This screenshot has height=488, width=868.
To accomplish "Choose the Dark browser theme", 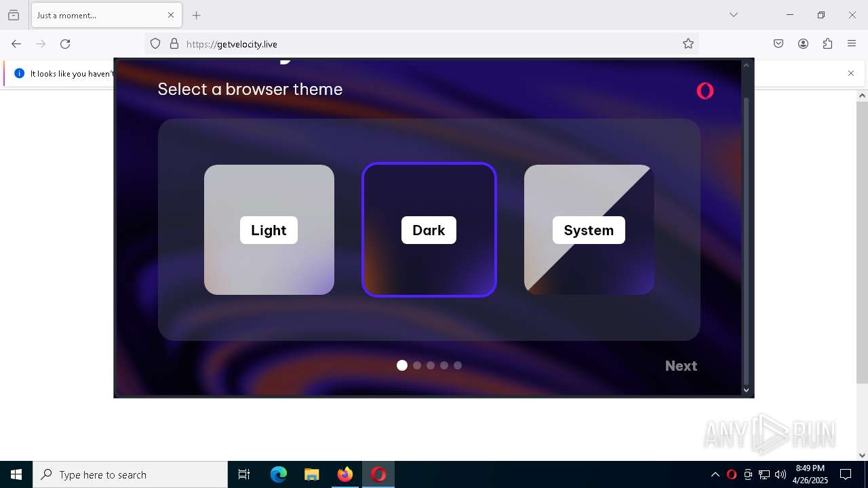I will click(429, 230).
